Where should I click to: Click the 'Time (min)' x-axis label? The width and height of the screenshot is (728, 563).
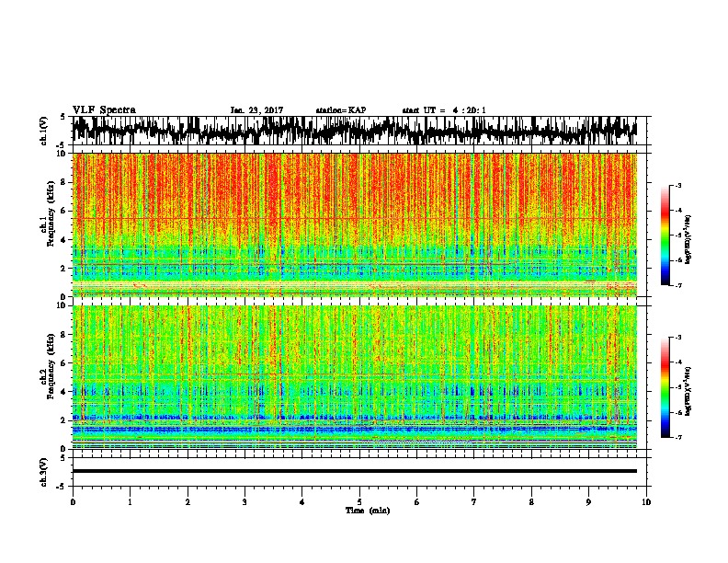(368, 511)
